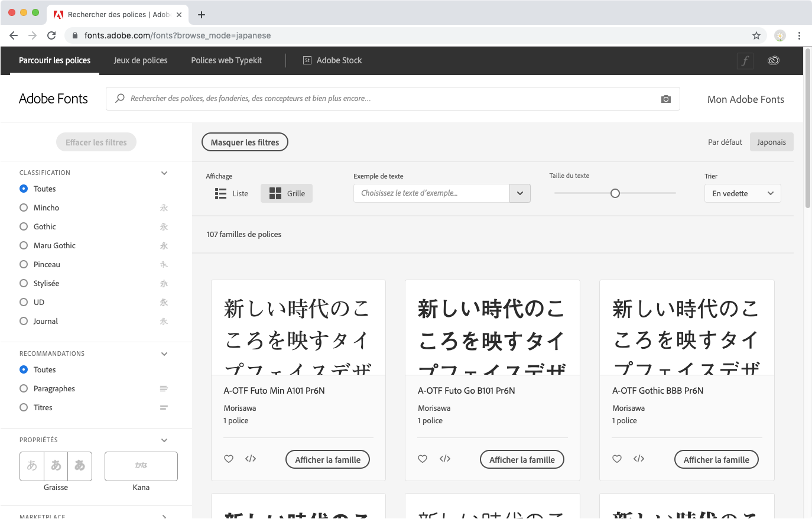Bookmark this page with the star icon
The width and height of the screenshot is (812, 519).
pyautogui.click(x=756, y=35)
